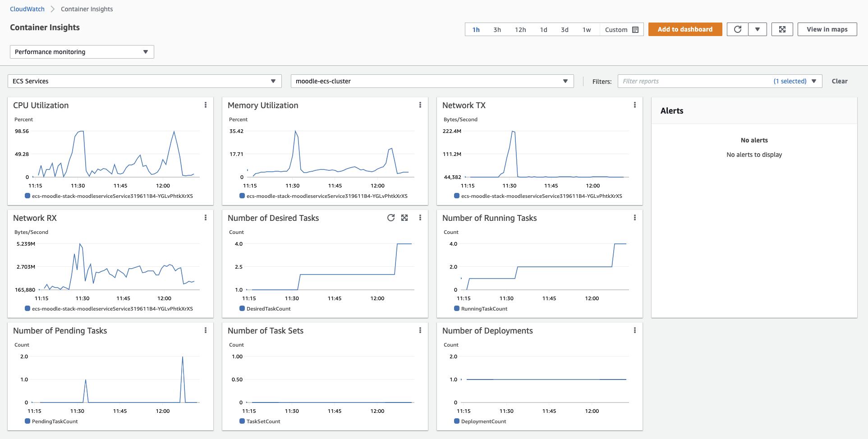Toggle RunningTaskCount legend series

[x=481, y=309]
